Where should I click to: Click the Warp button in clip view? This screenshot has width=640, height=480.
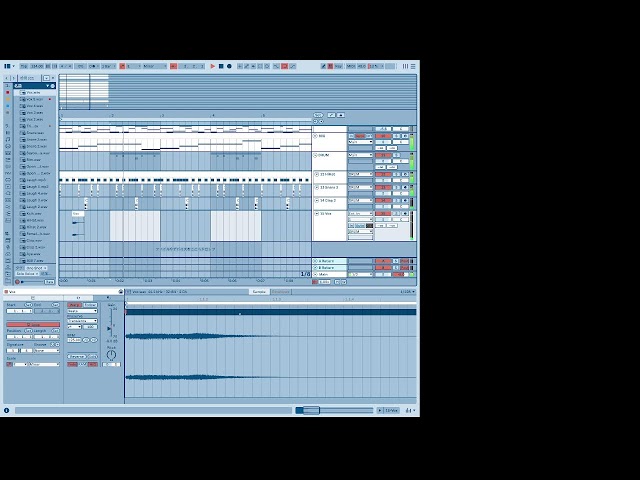(74, 305)
